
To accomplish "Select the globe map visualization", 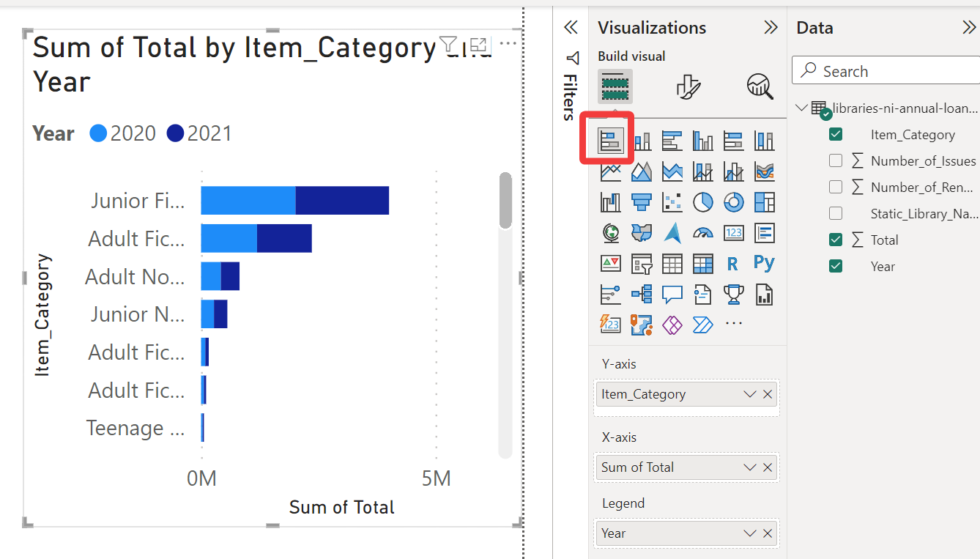I will click(611, 233).
